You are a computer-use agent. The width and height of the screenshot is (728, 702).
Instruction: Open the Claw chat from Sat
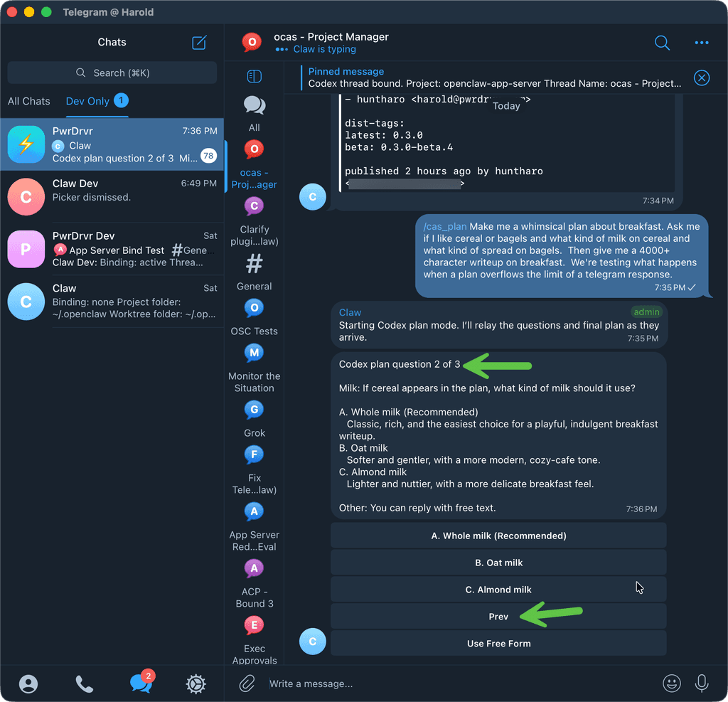112,302
